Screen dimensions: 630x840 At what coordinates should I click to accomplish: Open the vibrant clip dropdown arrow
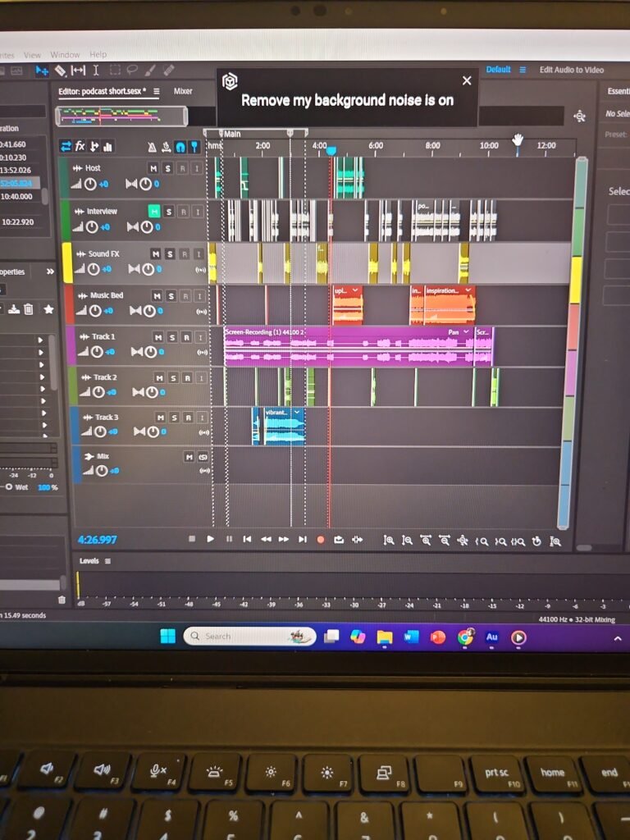[297, 412]
